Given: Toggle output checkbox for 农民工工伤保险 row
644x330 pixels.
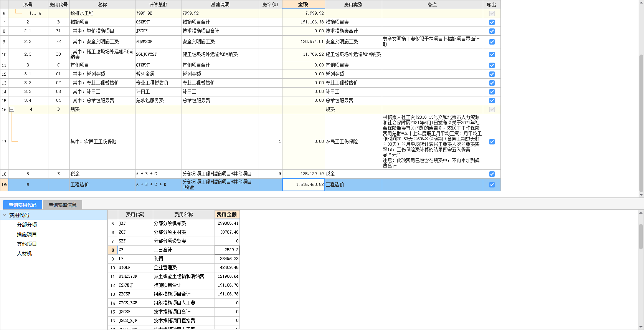Looking at the screenshot, I should coord(492,142).
